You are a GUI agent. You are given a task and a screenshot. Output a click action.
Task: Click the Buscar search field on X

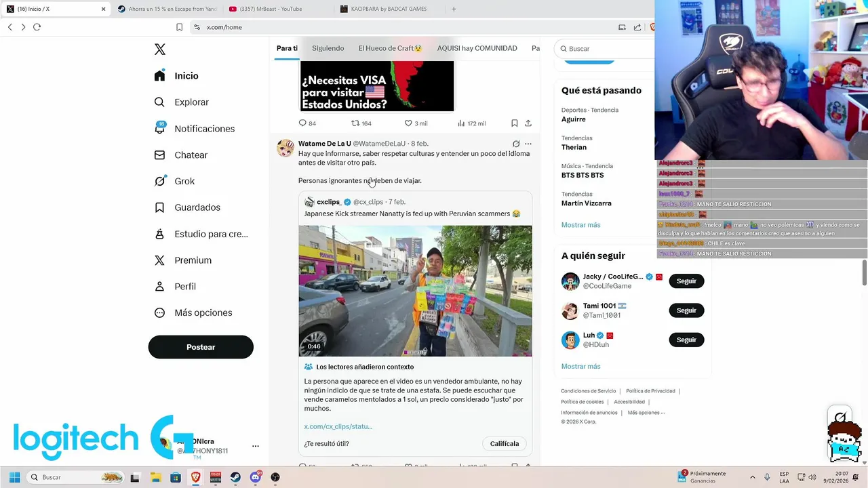(x=605, y=49)
